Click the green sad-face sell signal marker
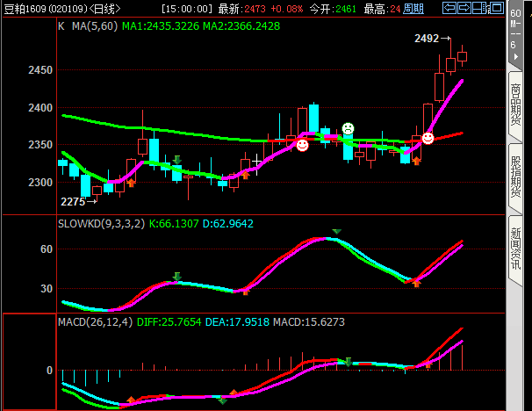 348,128
